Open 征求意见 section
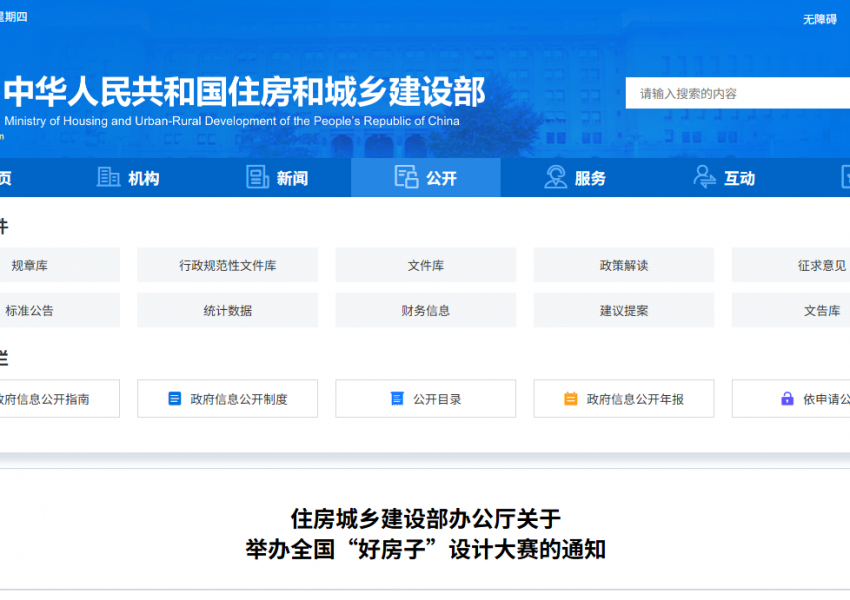Viewport: 850px width, 600px height. (x=791, y=265)
